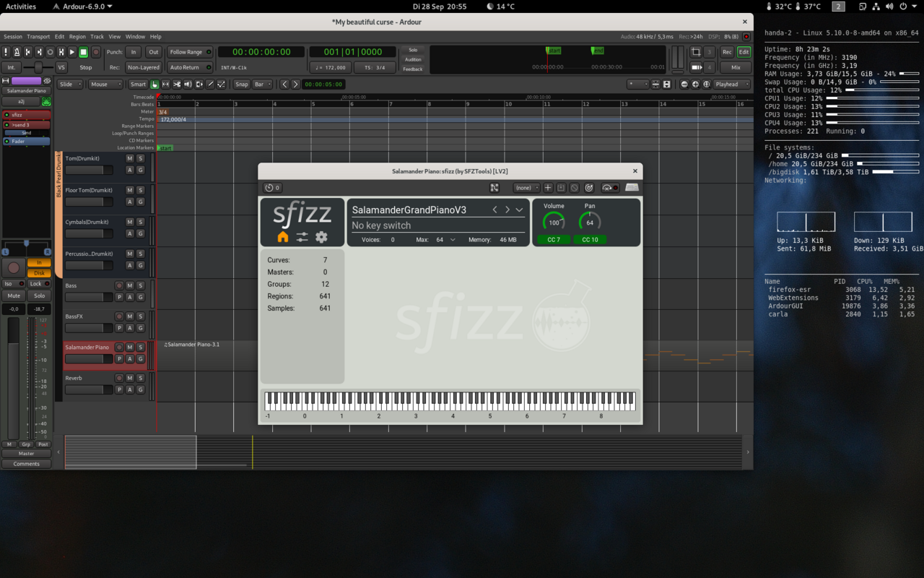Zoom to the whole session
The width and height of the screenshot is (924, 578).
tap(707, 85)
